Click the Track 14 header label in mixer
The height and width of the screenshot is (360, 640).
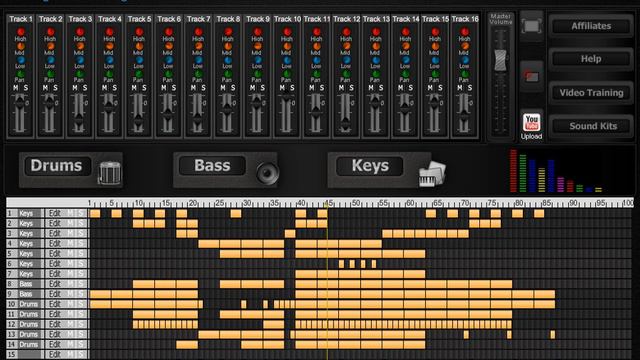[x=405, y=19]
